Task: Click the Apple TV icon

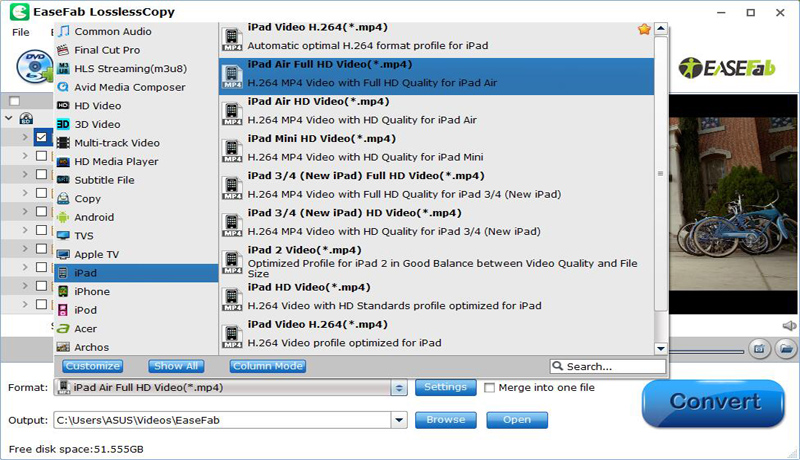Action: (63, 254)
